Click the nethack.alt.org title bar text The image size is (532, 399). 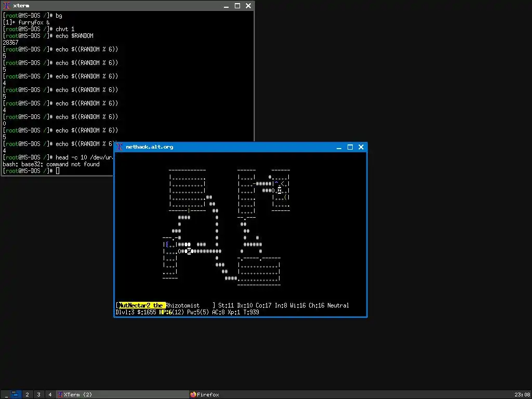150,147
